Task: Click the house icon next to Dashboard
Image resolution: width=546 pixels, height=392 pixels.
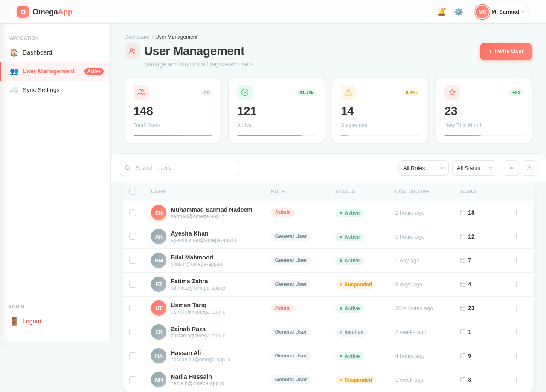Action: coord(14,52)
